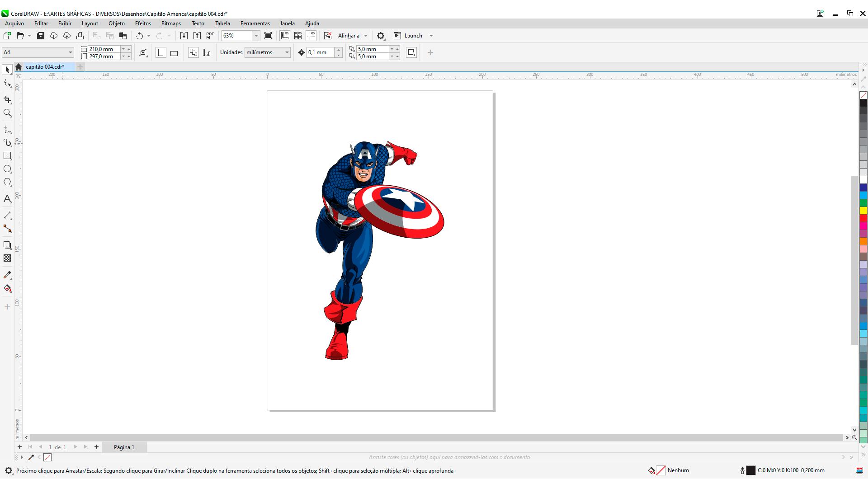
Task: Expand the Alinhar a dropdown
Action: point(366,36)
